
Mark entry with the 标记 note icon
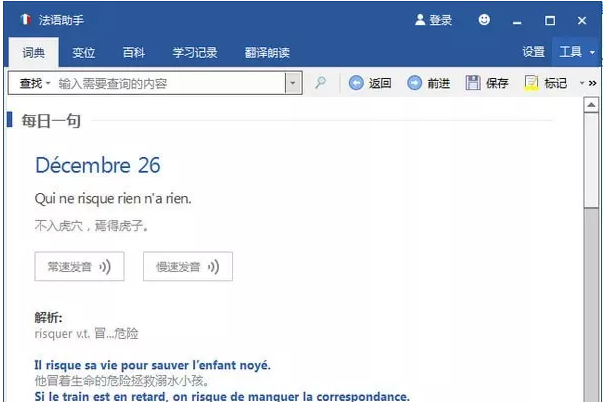click(546, 84)
